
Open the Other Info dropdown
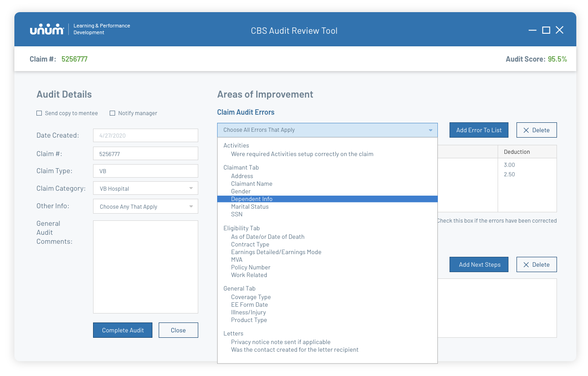pos(146,206)
